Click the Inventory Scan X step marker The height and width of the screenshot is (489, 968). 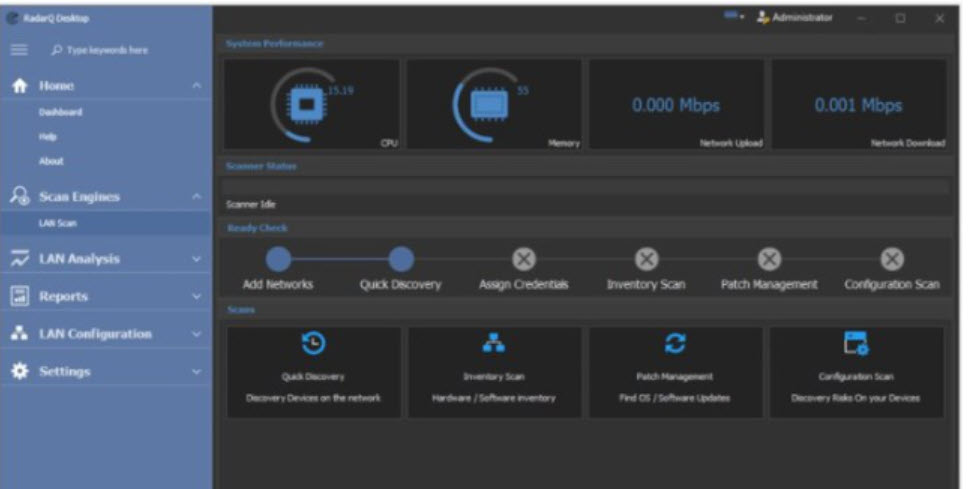click(x=646, y=259)
